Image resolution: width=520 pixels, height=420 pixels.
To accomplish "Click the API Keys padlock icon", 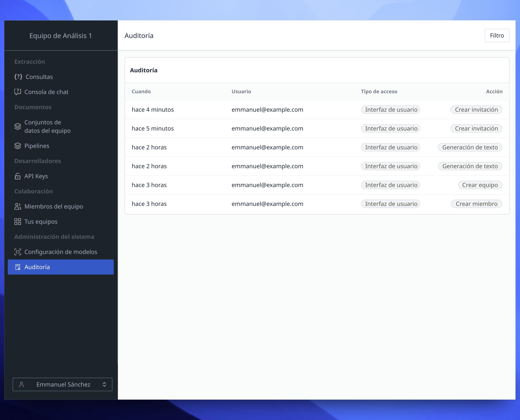I will [18, 176].
